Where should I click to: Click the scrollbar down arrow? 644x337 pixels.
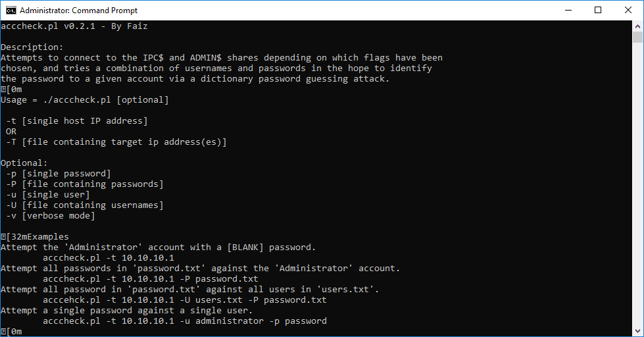[638, 332]
